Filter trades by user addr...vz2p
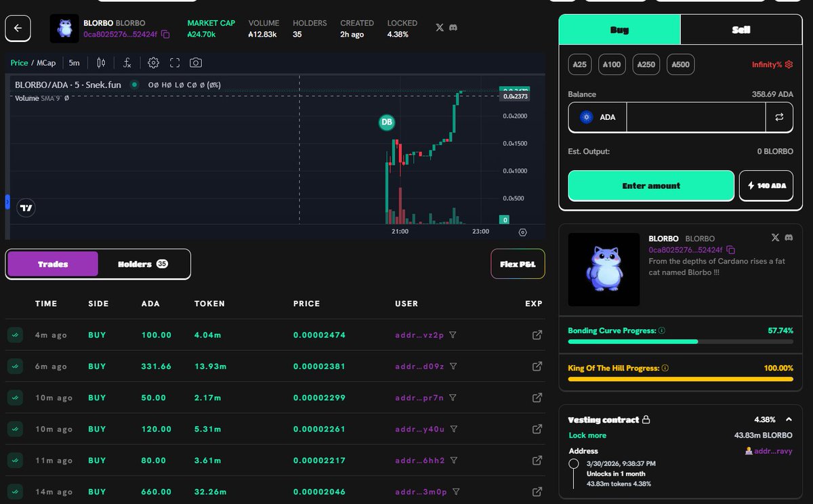The image size is (813, 504). pos(453,335)
